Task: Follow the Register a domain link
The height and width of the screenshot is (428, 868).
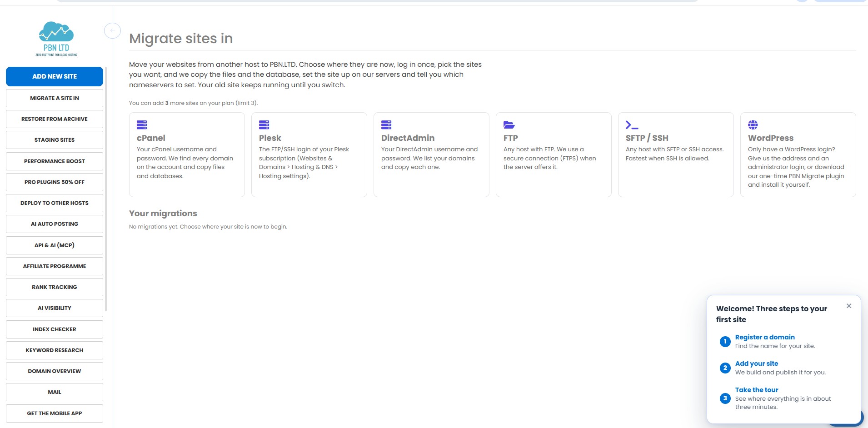Action: [x=765, y=337]
